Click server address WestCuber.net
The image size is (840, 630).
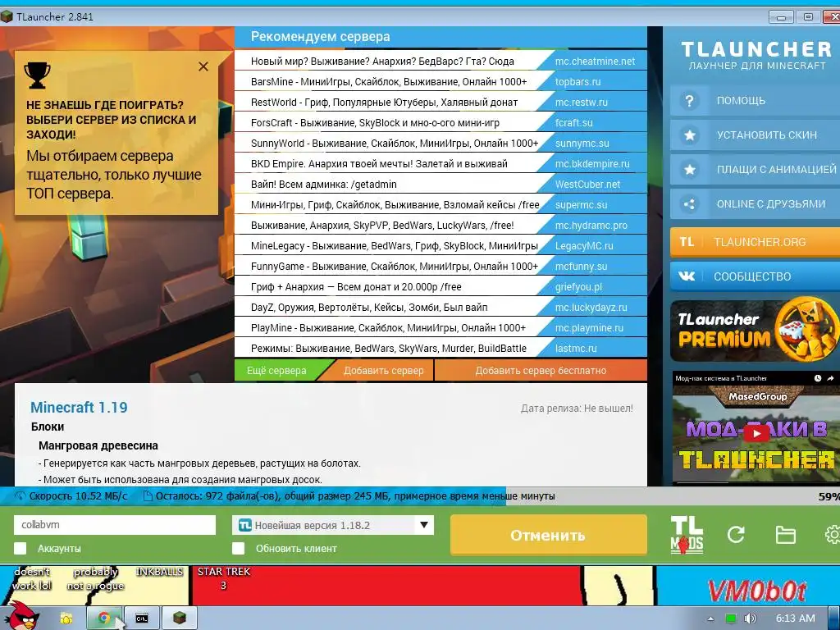click(x=587, y=185)
